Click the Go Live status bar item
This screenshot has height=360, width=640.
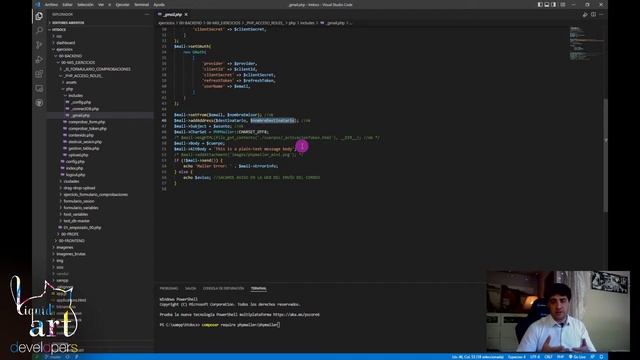577,357
